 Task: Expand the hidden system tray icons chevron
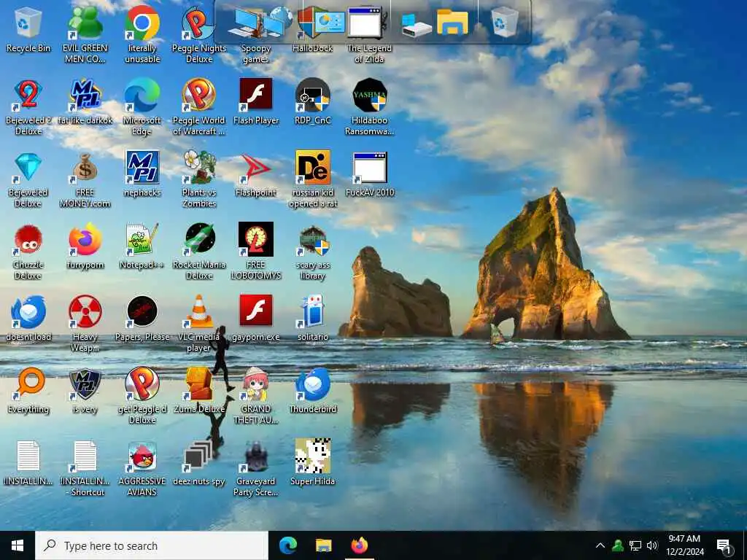click(x=600, y=545)
